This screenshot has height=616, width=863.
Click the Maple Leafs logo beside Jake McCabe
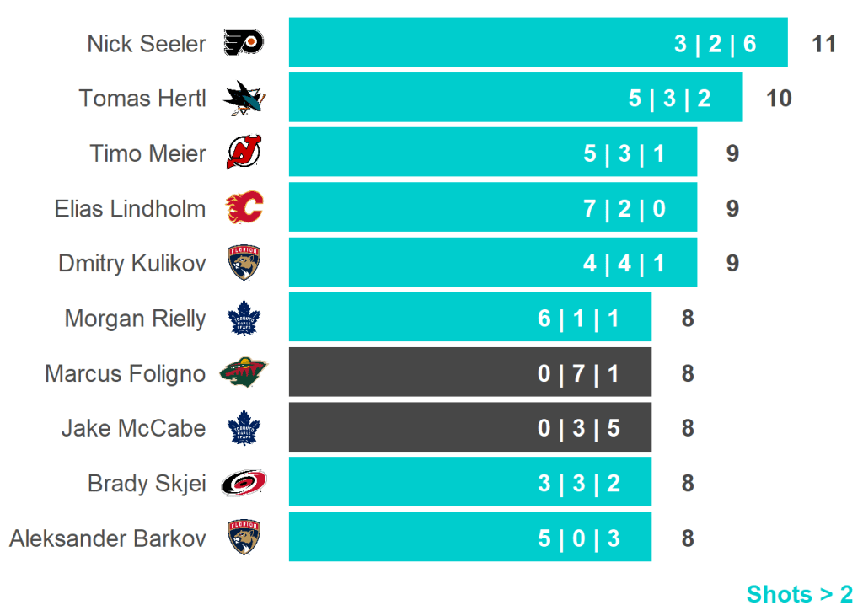(244, 428)
